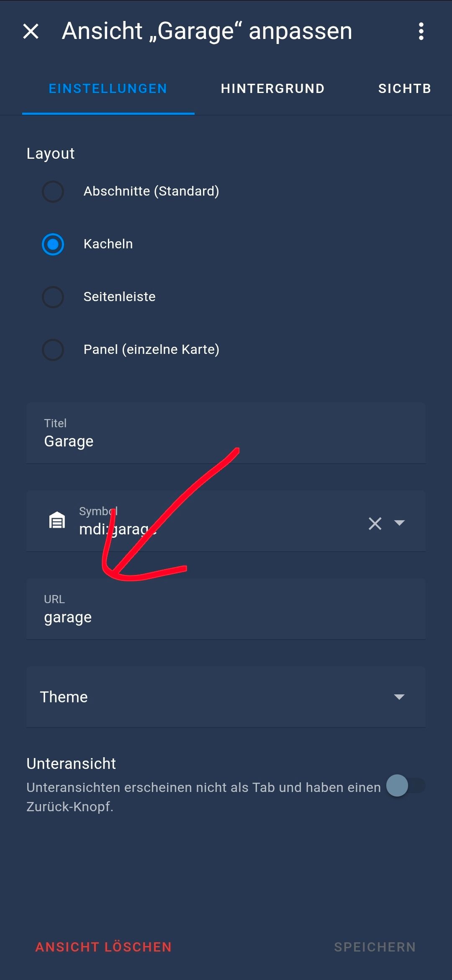Switch to the Hintergrund tab
The height and width of the screenshot is (980, 452).
coord(272,89)
